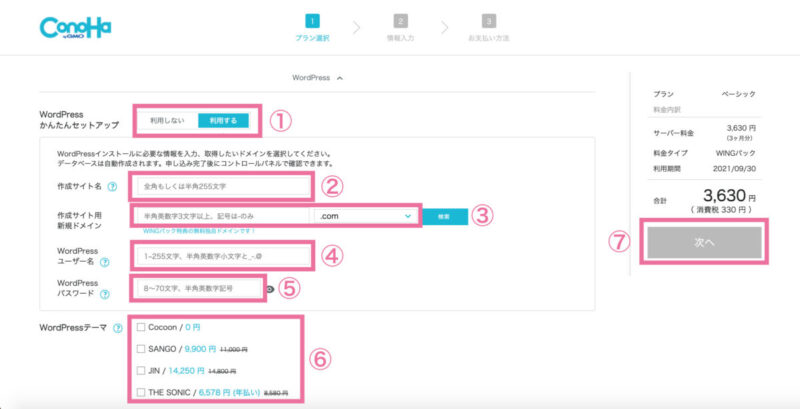Click WINGパック free domain note link
Viewport: 800px width, 409px height.
coord(199,231)
